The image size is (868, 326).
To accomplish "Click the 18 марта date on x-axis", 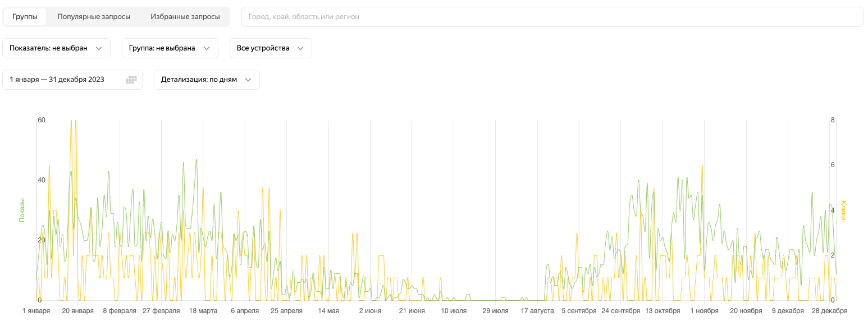I will 203,311.
